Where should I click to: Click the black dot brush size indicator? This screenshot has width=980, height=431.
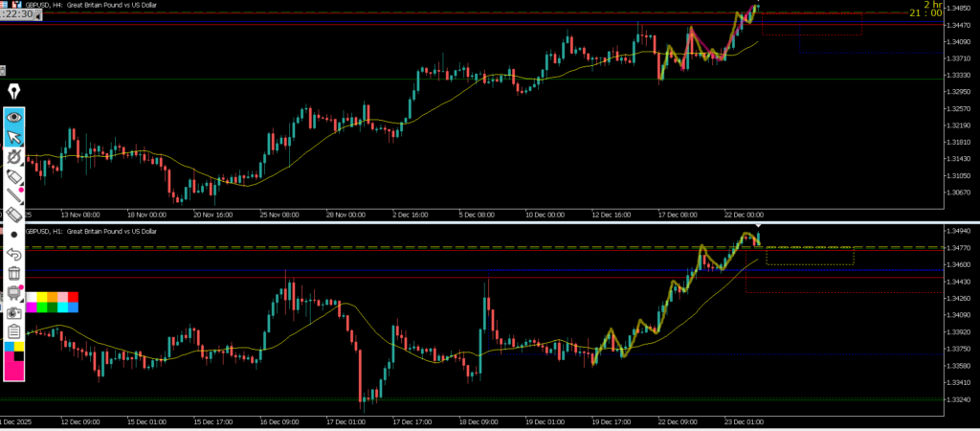tap(14, 235)
